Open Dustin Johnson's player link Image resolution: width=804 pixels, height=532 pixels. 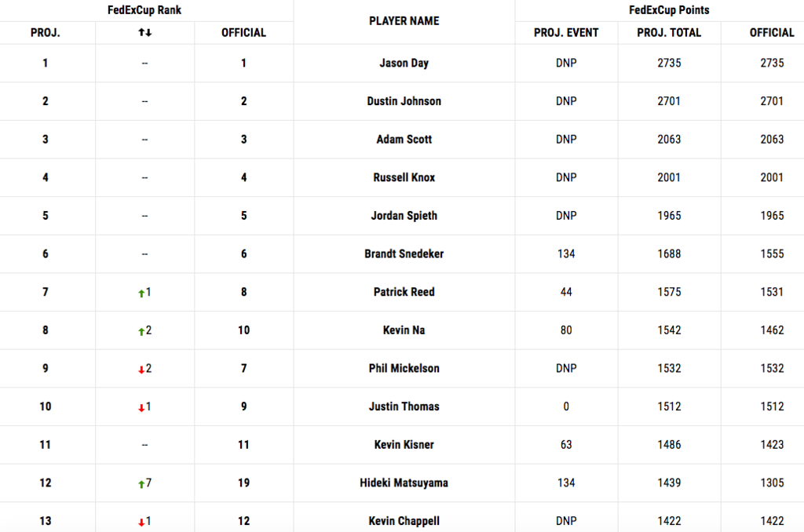tap(404, 101)
